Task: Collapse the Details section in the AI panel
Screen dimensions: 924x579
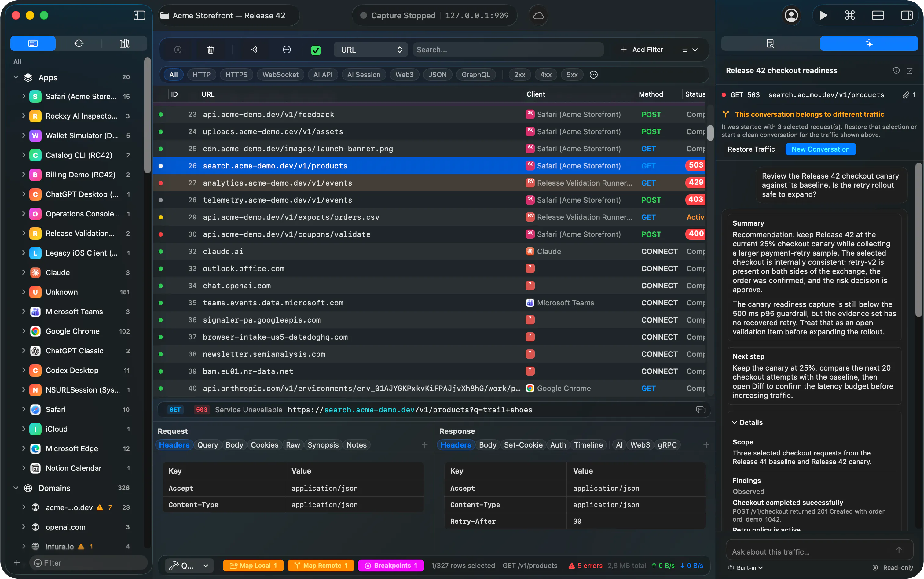Action: click(735, 422)
